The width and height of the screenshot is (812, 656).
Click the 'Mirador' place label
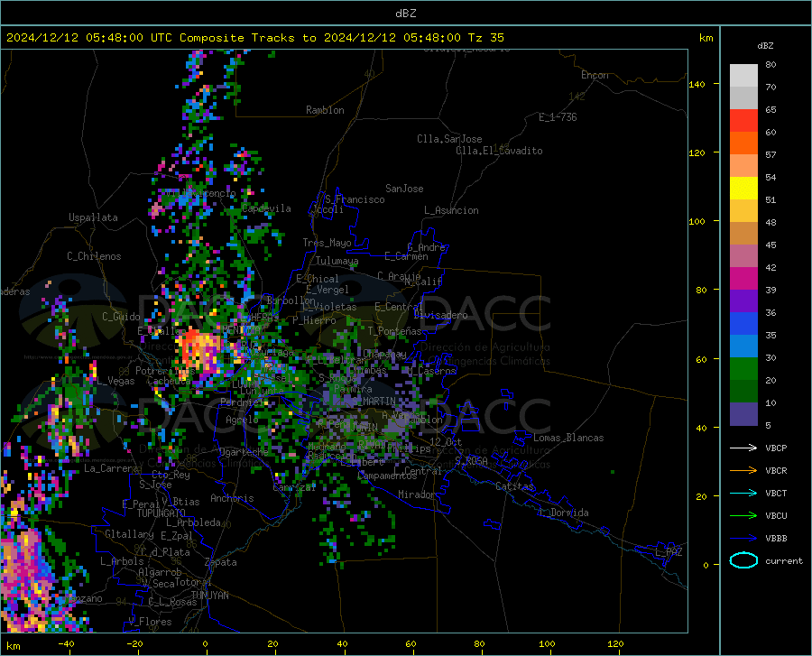(x=417, y=494)
